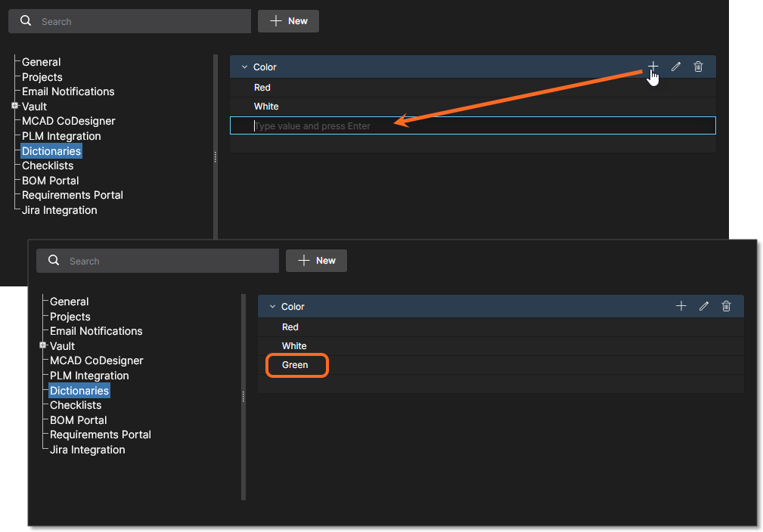Click the magnifier icon in the lower search bar

(x=53, y=260)
